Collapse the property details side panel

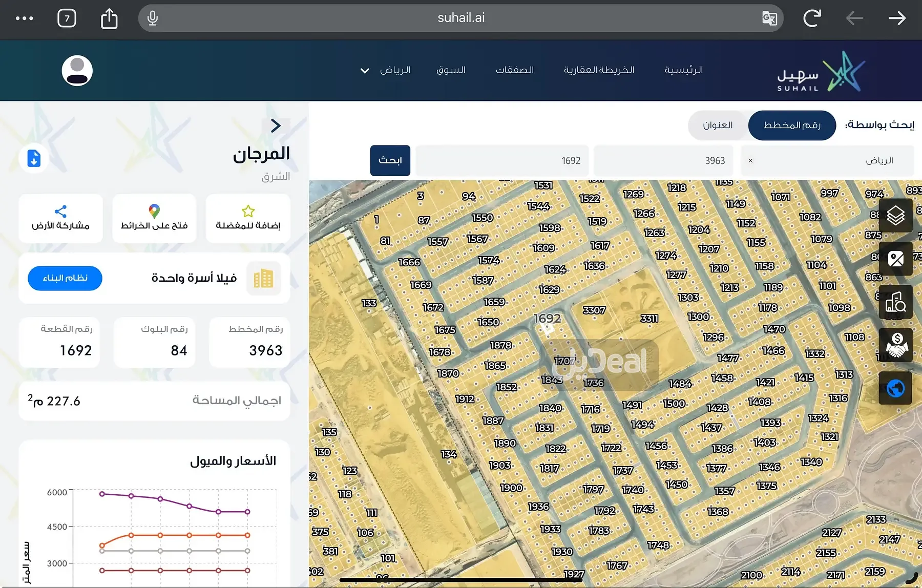click(276, 125)
